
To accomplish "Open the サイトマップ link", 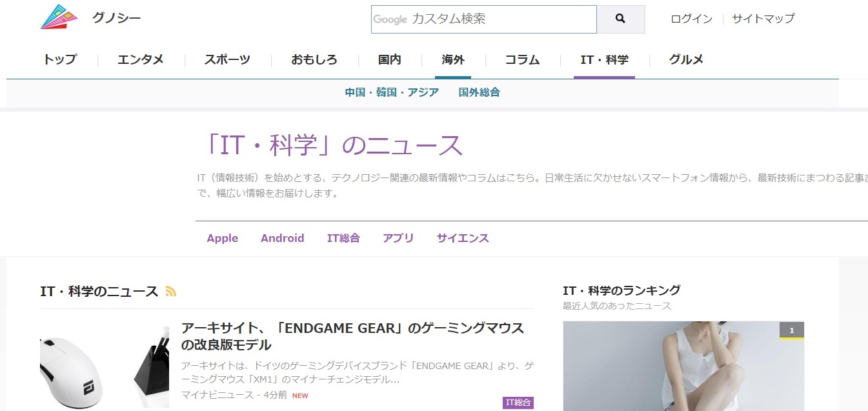I will tap(763, 19).
